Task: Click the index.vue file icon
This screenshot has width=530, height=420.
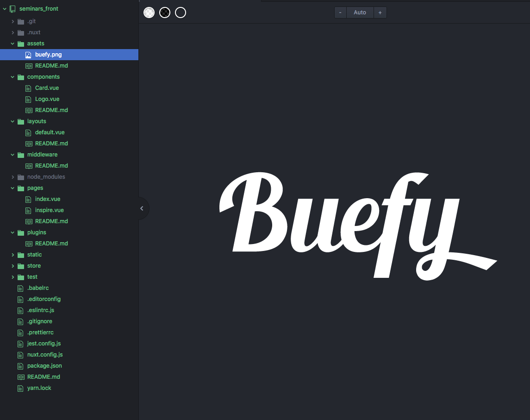Action: tap(28, 199)
